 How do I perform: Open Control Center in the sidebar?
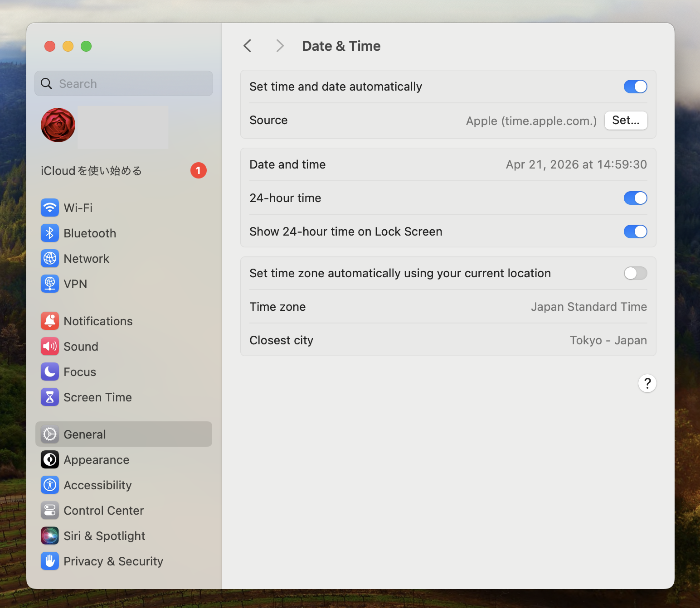(x=103, y=511)
